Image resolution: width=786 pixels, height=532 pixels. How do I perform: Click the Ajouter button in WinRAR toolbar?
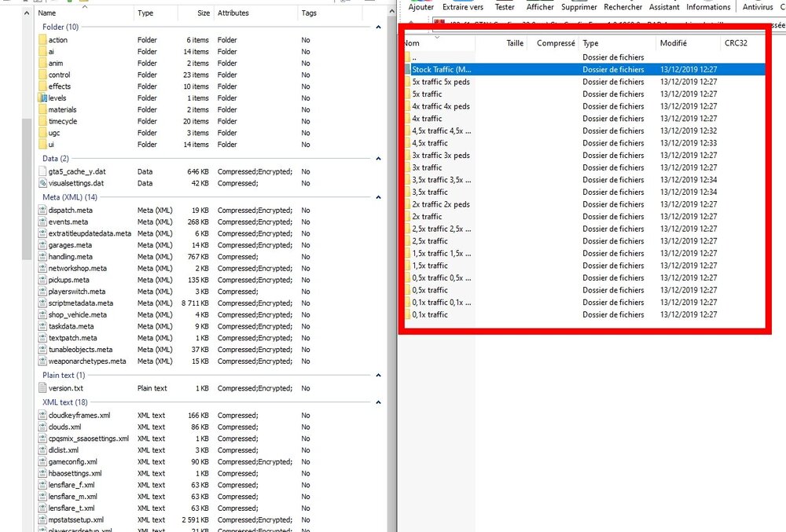[421, 7]
